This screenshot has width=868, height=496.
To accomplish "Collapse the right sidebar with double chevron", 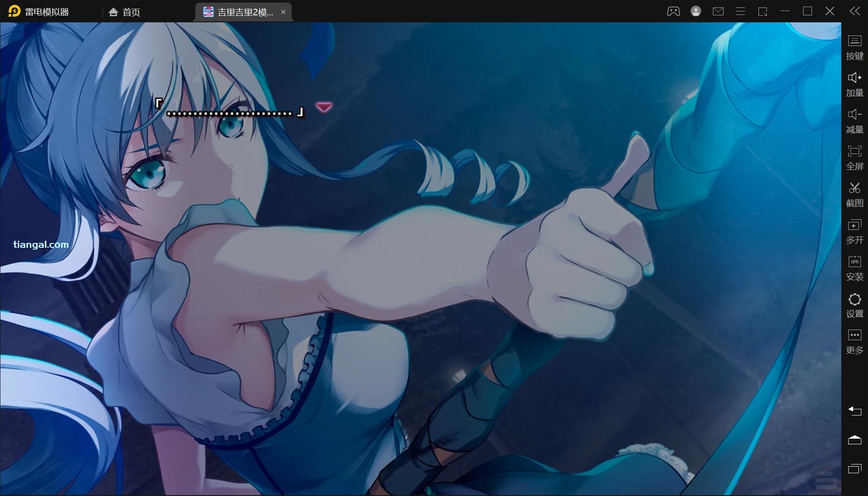I will (x=854, y=11).
